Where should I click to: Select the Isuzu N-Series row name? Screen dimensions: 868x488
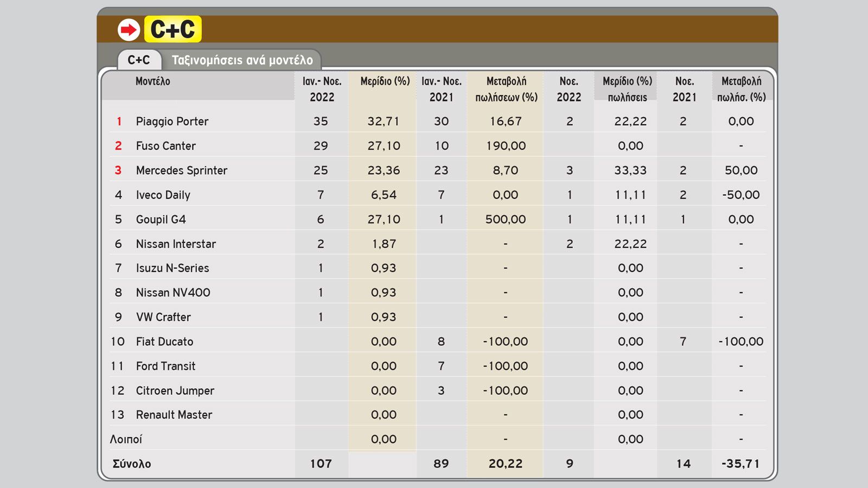coord(173,268)
